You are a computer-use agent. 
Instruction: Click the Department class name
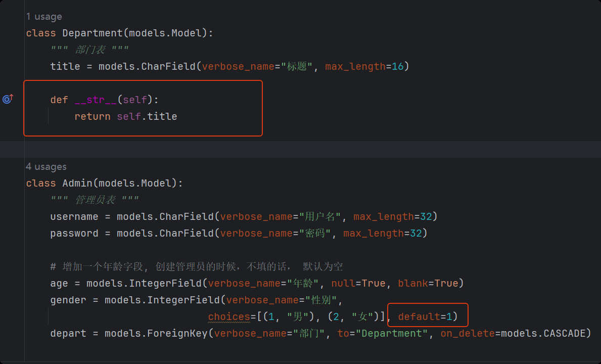(x=92, y=33)
